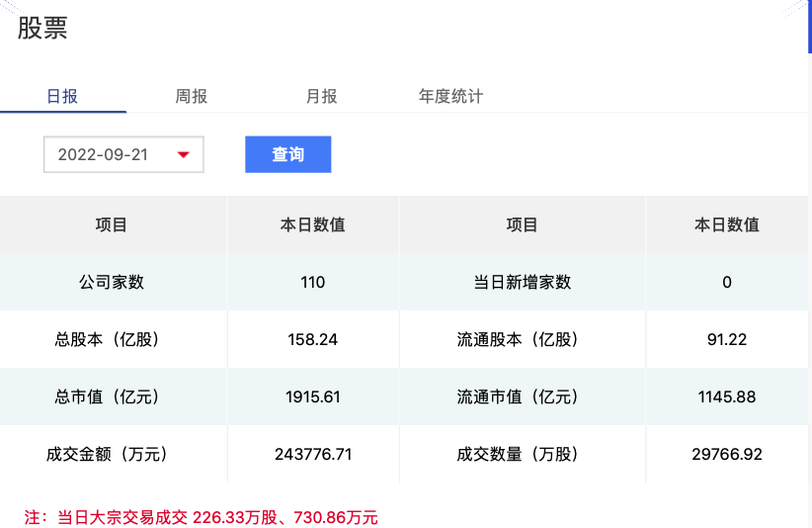Switch to the 月报 monthly tab
Viewport: 812px width, 528px height.
pos(322,96)
